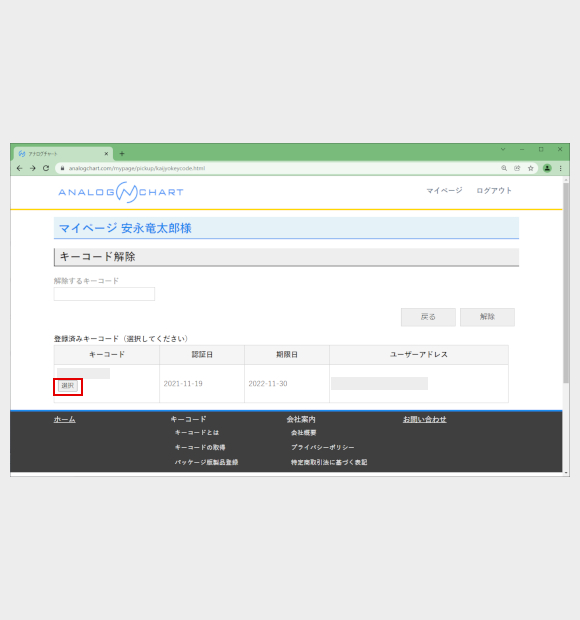Bookmark this page with star icon
The image size is (580, 620).
tap(531, 168)
